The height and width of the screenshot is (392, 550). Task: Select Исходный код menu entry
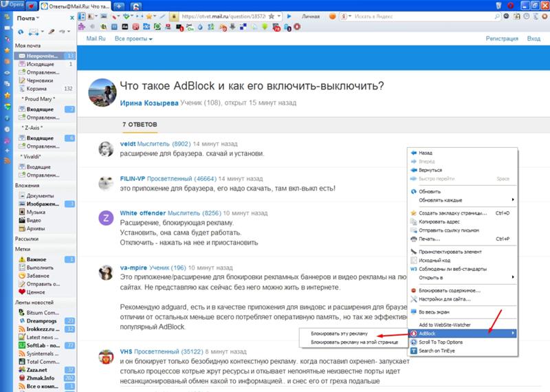462,261
